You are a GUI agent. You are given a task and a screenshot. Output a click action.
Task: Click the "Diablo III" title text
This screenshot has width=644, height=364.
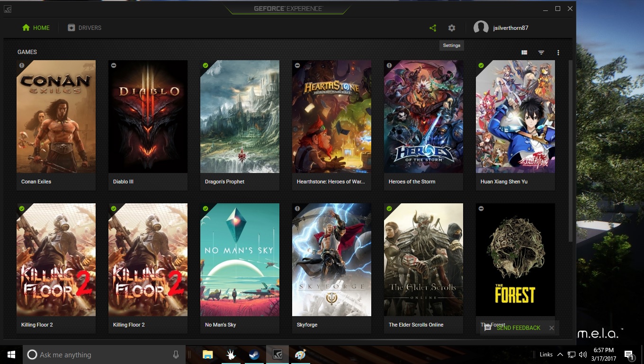pos(123,182)
